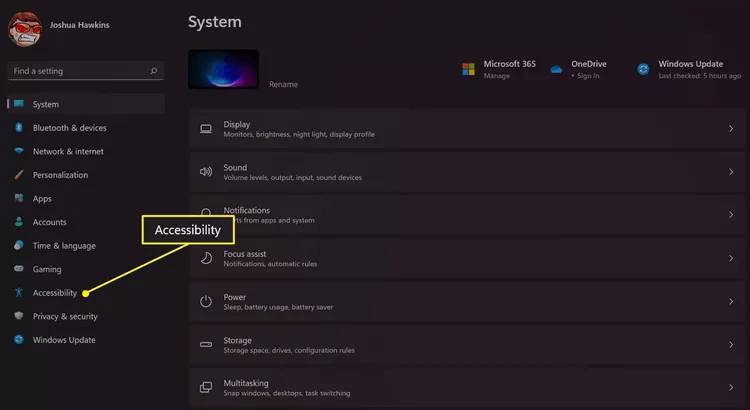Click the Rename link
The height and width of the screenshot is (410, 750).
click(x=283, y=84)
